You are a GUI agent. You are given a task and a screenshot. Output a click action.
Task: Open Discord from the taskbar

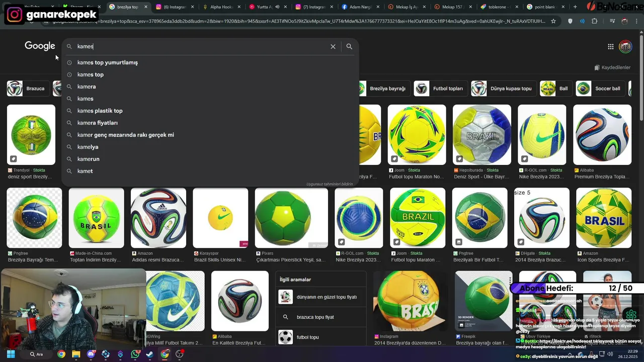91,354
